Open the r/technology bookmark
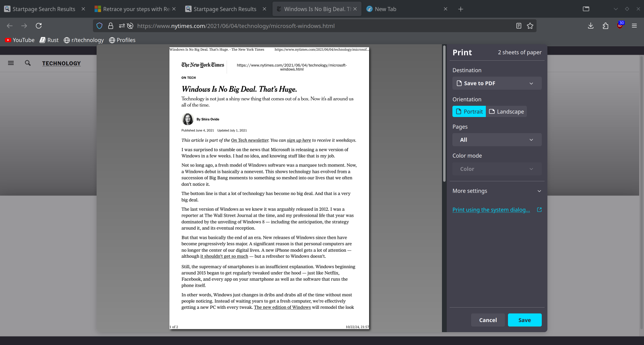Viewport: 644px width, 345px height. [x=84, y=40]
